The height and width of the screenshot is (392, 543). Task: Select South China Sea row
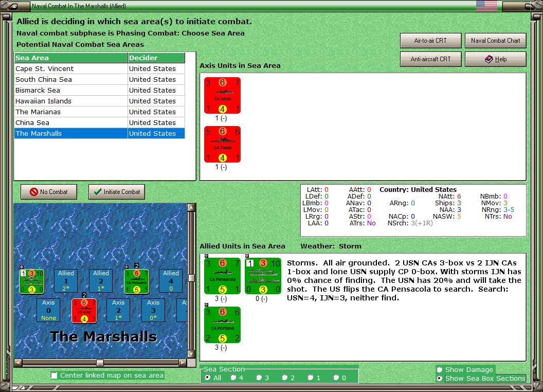[99, 79]
